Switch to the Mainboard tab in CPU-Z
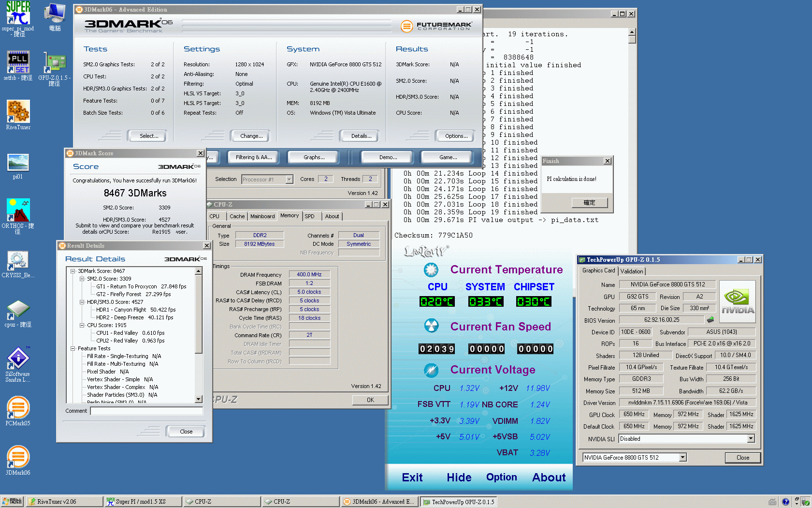 (262, 216)
